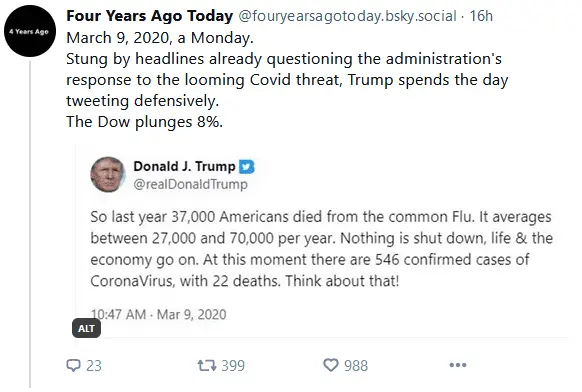Click the vertical thread line below avatar
The width and height of the screenshot is (582, 392).
click(30, 225)
